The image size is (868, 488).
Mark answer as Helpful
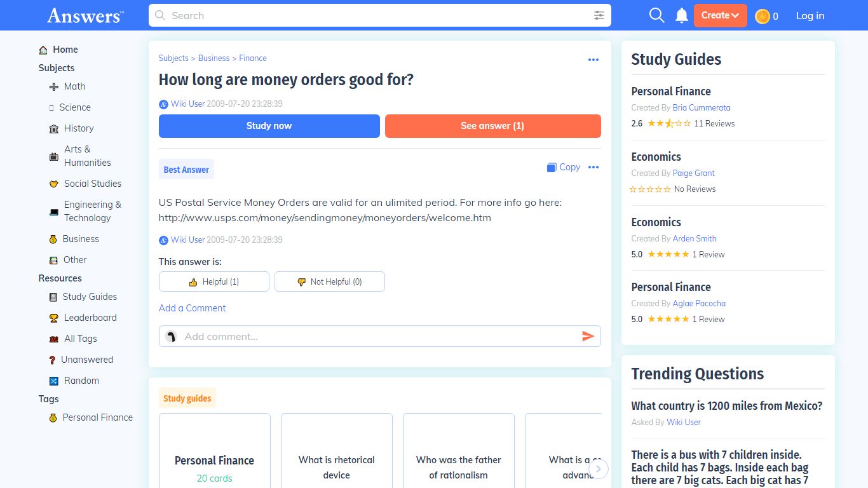pos(214,281)
